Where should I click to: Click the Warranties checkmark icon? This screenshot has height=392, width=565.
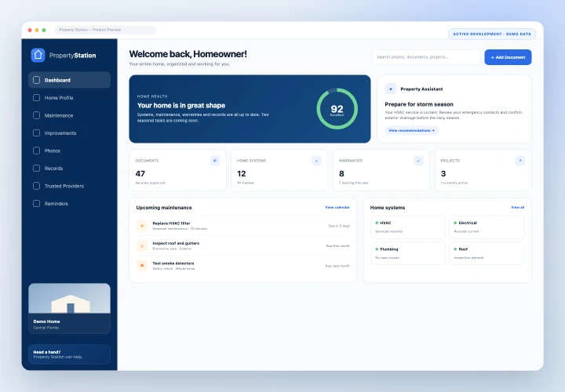click(418, 161)
